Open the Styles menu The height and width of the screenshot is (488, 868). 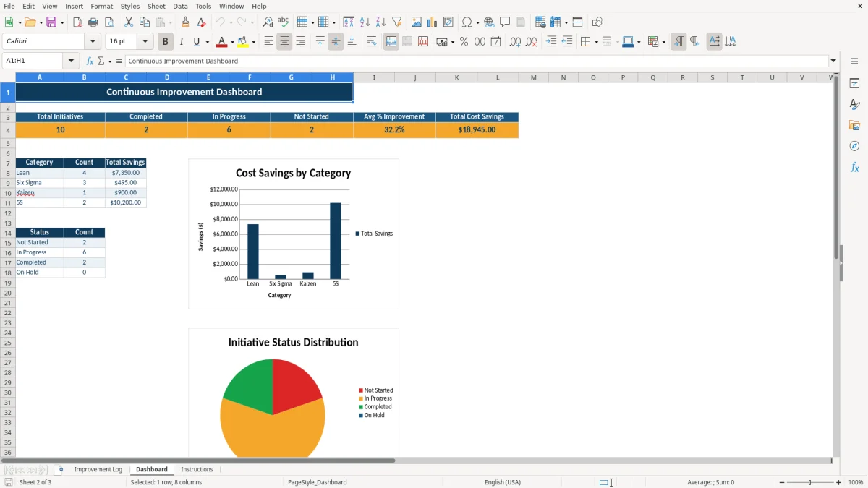coord(130,6)
